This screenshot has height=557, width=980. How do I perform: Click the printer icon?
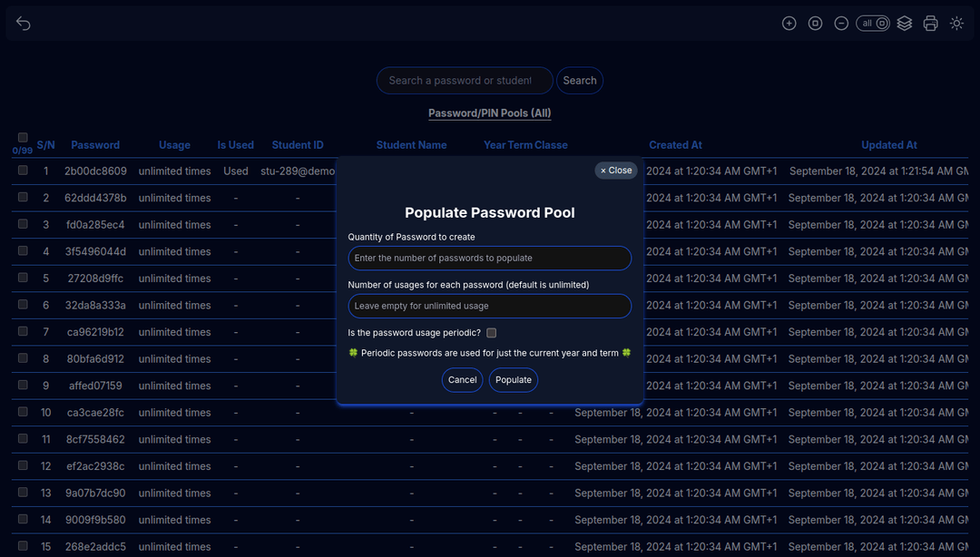pyautogui.click(x=930, y=24)
